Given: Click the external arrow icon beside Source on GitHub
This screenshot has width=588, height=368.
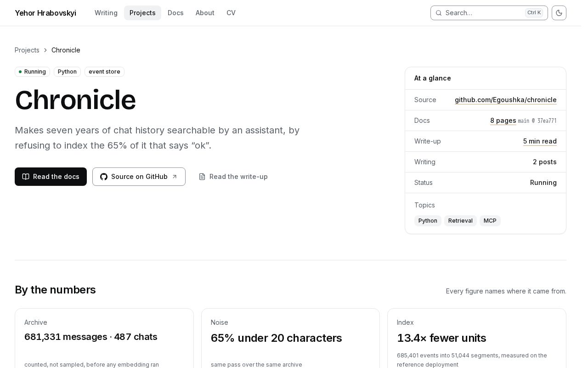Looking at the screenshot, I should (x=175, y=177).
